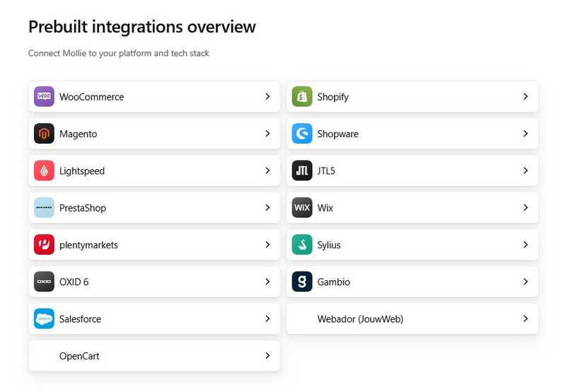Click the WooCommerce purple logo icon
The height and width of the screenshot is (392, 566).
pyautogui.click(x=44, y=97)
